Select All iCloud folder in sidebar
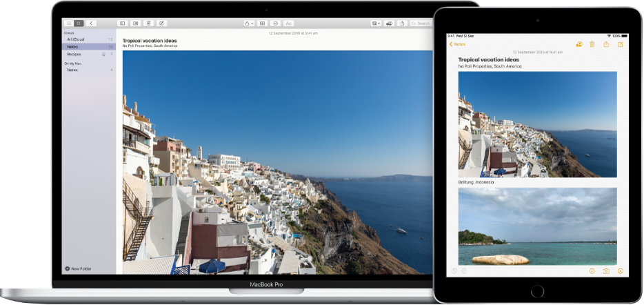The image size is (644, 305). coord(89,39)
